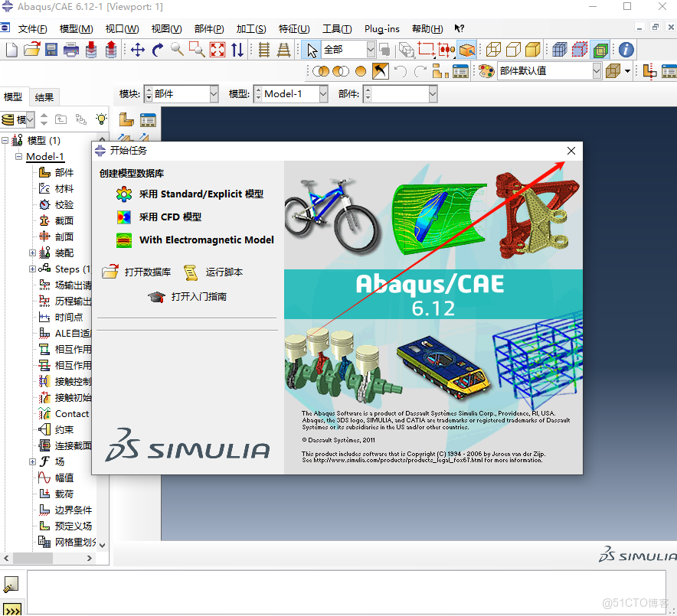
Task: Open the Print tool
Action: (x=70, y=49)
